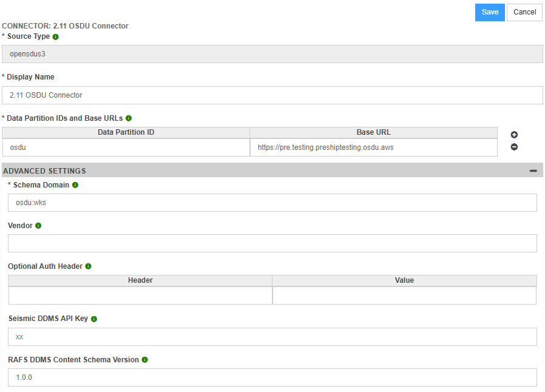View info about the Source Type field
This screenshot has width=545, height=392.
coord(55,36)
